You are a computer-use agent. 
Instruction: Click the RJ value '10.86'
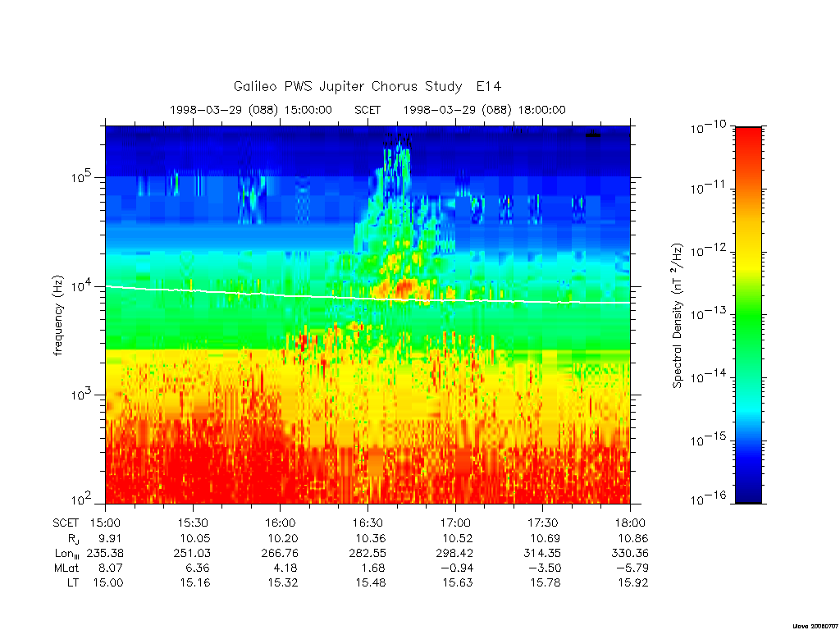pos(632,538)
